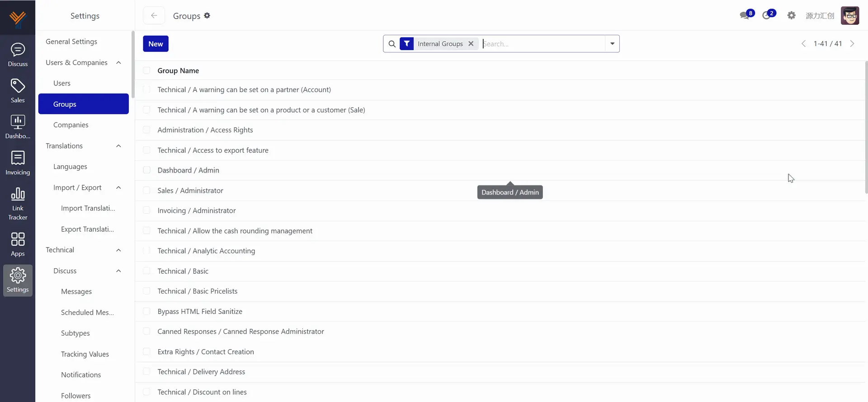The height and width of the screenshot is (402, 868).
Task: Open conversations chat bubble icon with badge
Action: [x=745, y=15]
